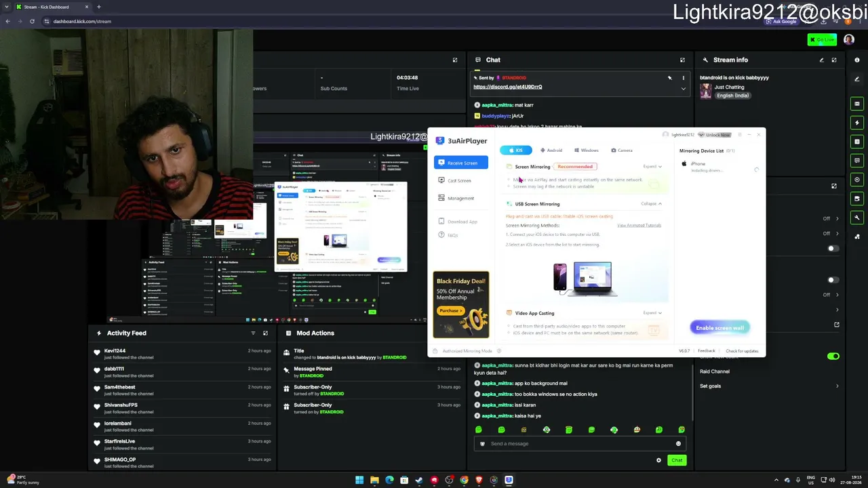868x488 pixels.
Task: Show hidden system tray icons
Action: tap(776, 480)
